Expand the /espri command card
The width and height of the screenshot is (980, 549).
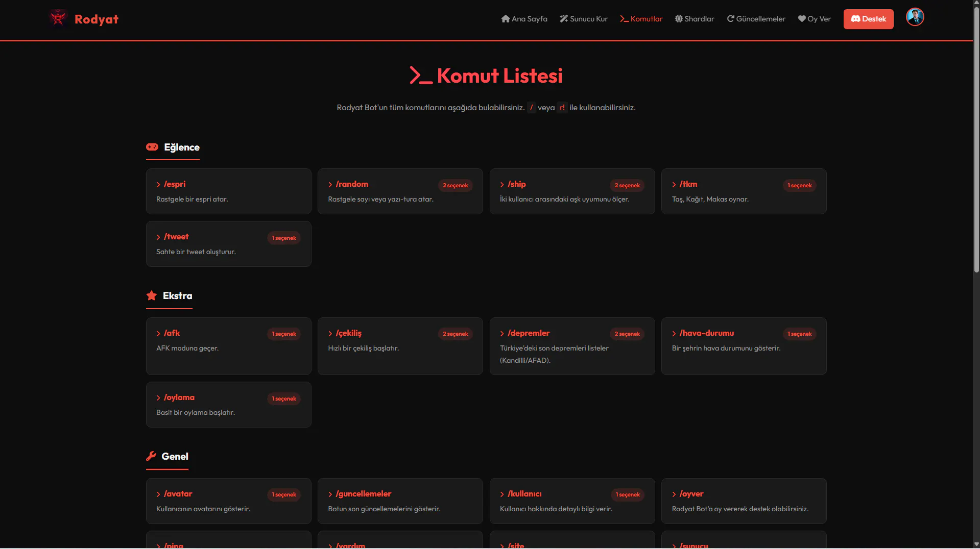(228, 191)
